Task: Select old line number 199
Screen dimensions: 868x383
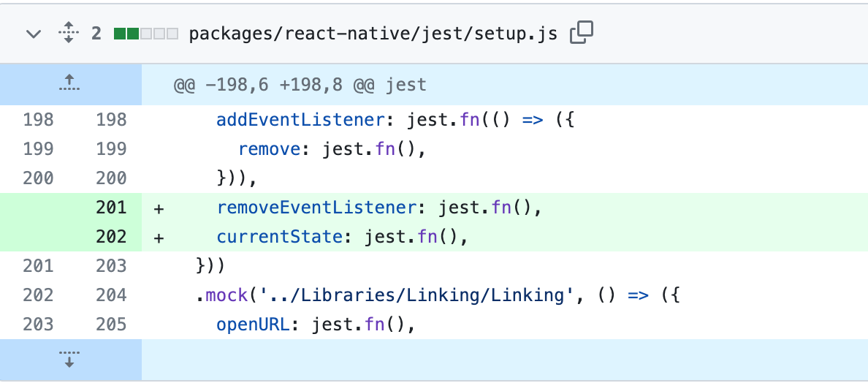Action: [38, 149]
